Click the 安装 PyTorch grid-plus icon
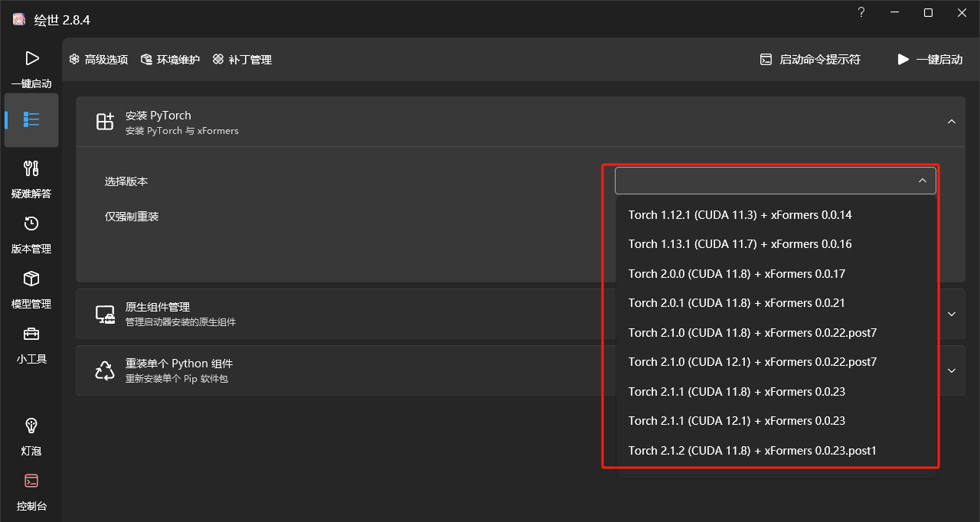This screenshot has width=980, height=522. coord(105,122)
